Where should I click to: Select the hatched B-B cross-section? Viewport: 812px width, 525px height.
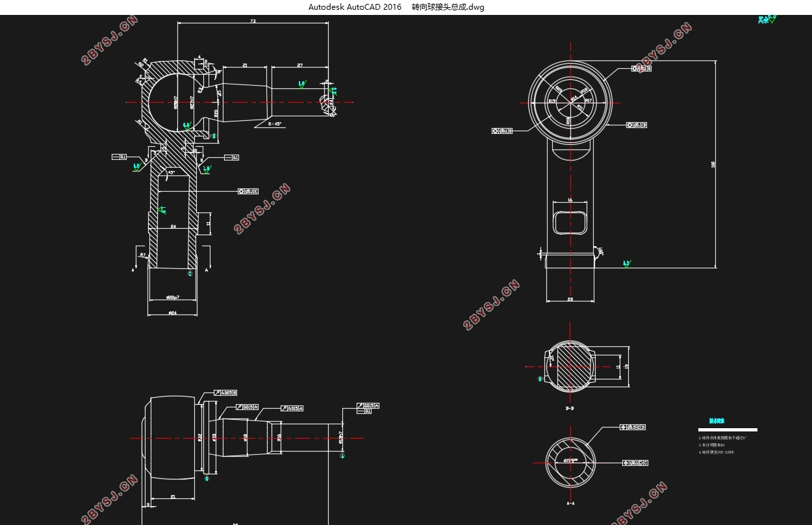(x=570, y=366)
